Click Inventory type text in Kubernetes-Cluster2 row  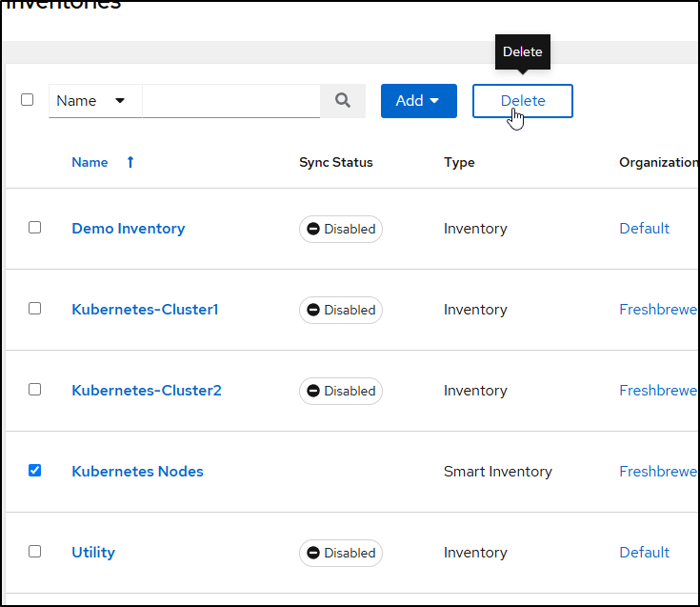pyautogui.click(x=475, y=391)
